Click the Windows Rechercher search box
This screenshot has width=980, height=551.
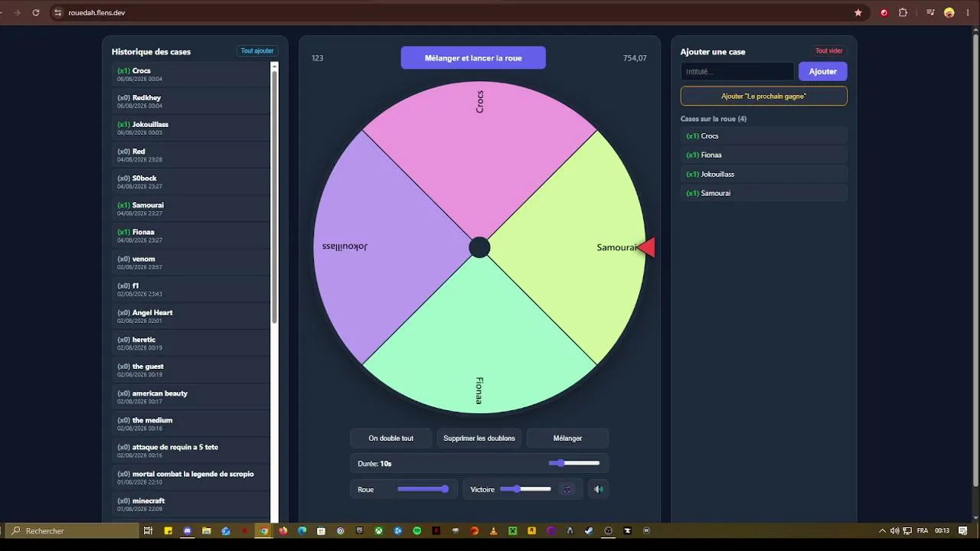(x=71, y=530)
